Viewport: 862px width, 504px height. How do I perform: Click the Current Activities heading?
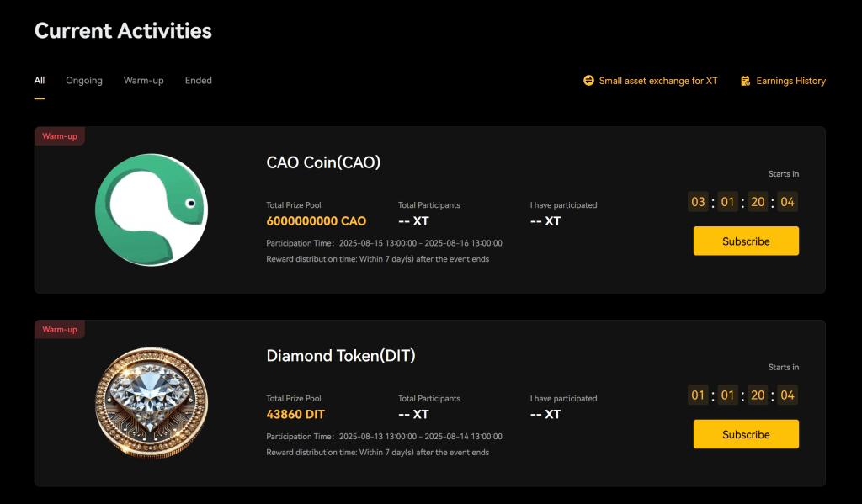[123, 31]
